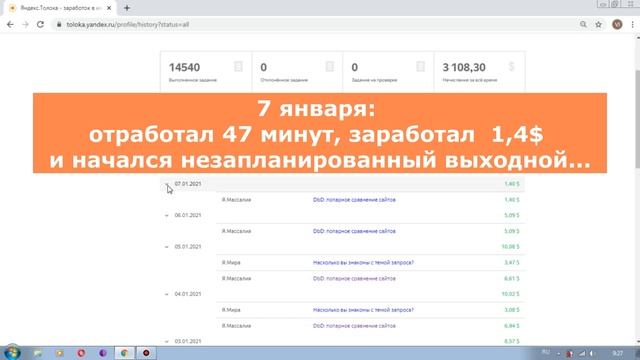Open Я.Мира task link worth 3.08 $

click(363, 310)
